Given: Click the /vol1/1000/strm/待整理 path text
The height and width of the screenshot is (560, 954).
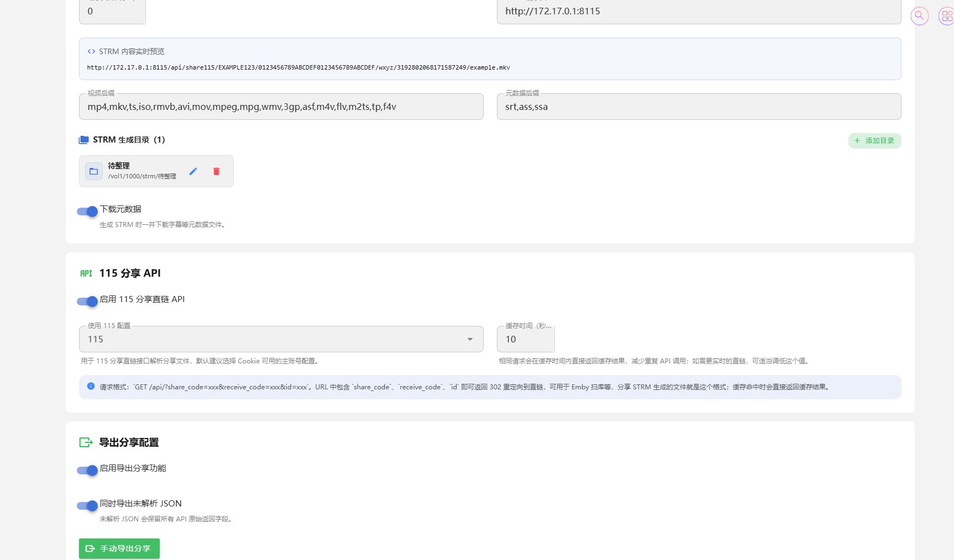Looking at the screenshot, I should coord(142,176).
